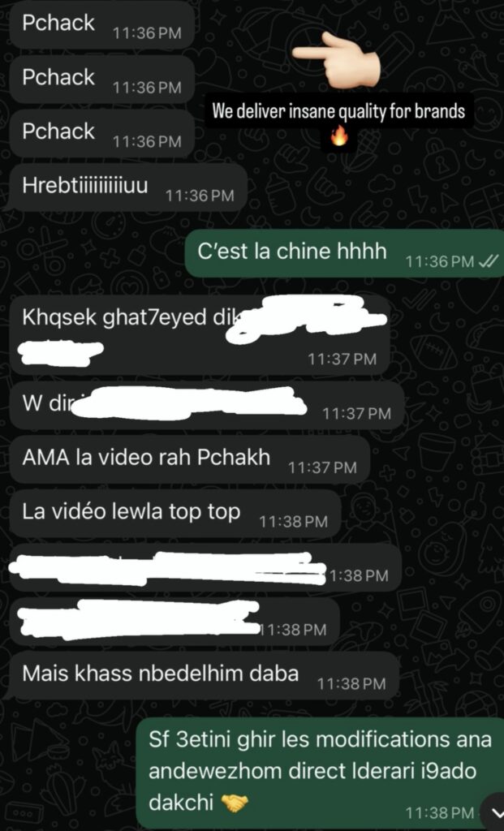Tap the redacted second 11:38 PM message
Viewport: 504px width, 831px height.
point(174,622)
